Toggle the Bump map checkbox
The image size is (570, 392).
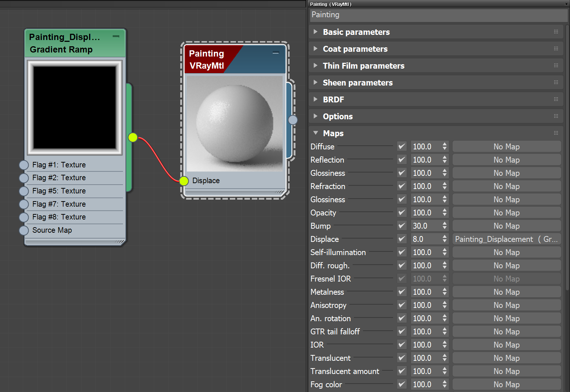402,226
